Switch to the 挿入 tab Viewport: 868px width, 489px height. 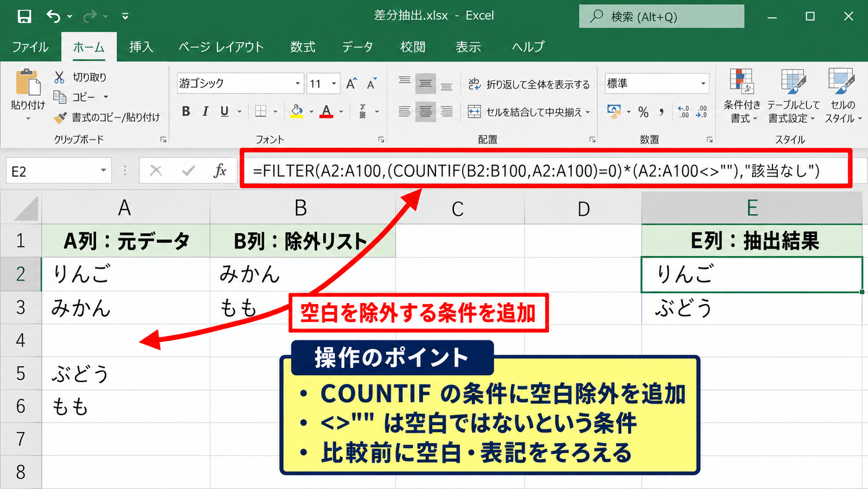point(141,47)
